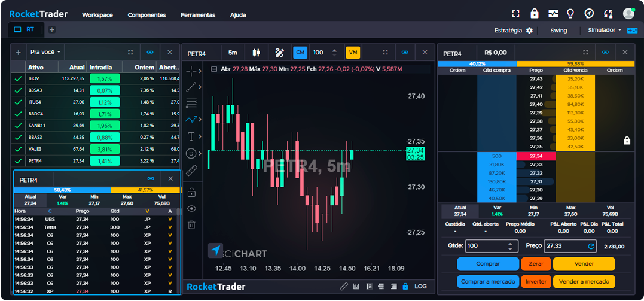The image size is (644, 301).
Task: Select the emoji sticker tool
Action: tap(191, 153)
